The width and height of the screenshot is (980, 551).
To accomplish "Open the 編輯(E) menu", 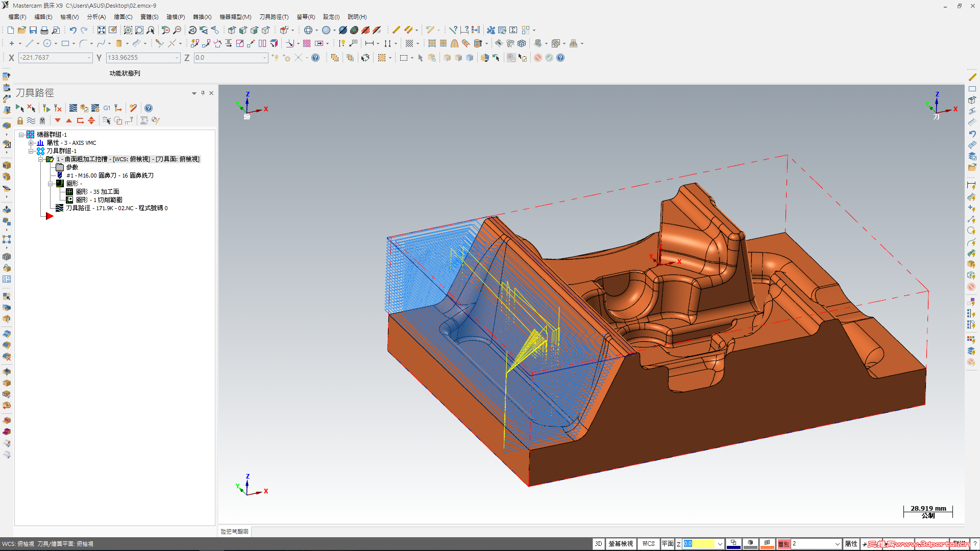I will pyautogui.click(x=43, y=17).
